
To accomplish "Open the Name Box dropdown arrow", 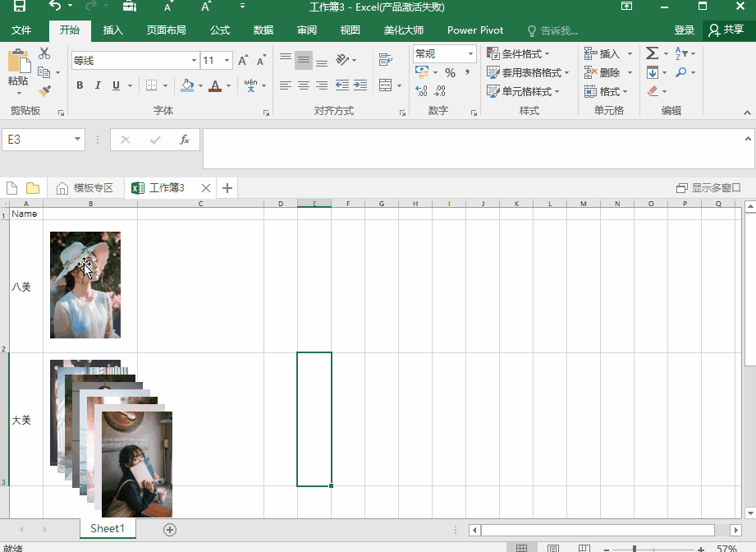I will 77,140.
